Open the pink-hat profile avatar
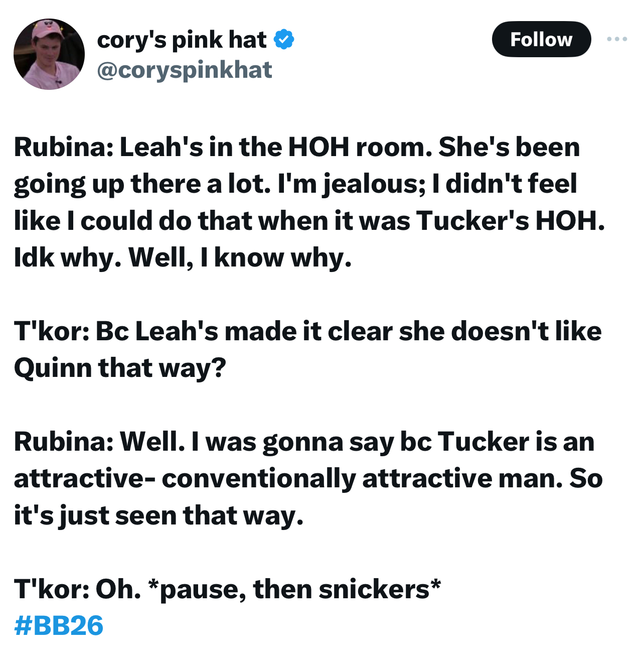The image size is (644, 664). tap(49, 54)
